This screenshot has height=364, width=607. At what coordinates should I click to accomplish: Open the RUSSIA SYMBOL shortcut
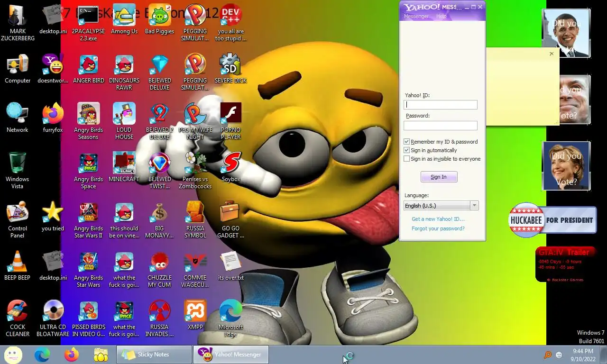click(x=195, y=212)
